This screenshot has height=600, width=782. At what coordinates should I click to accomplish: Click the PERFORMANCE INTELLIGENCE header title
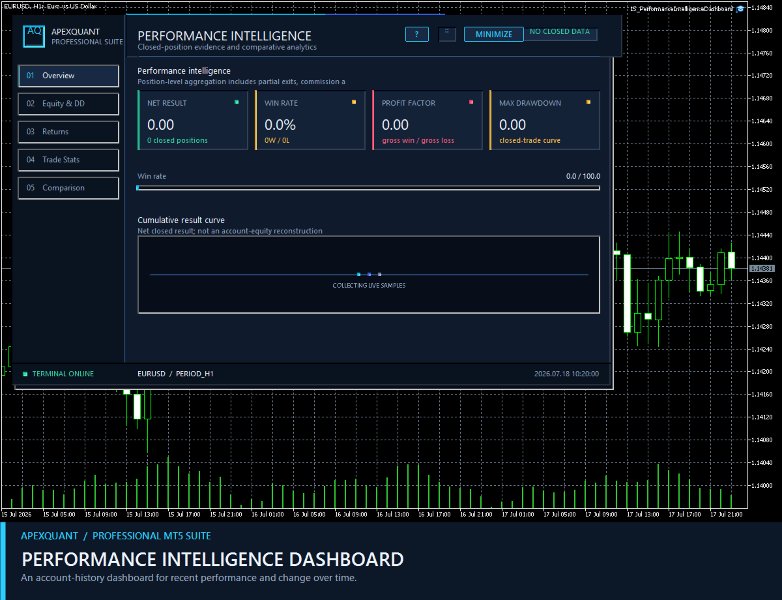224,36
